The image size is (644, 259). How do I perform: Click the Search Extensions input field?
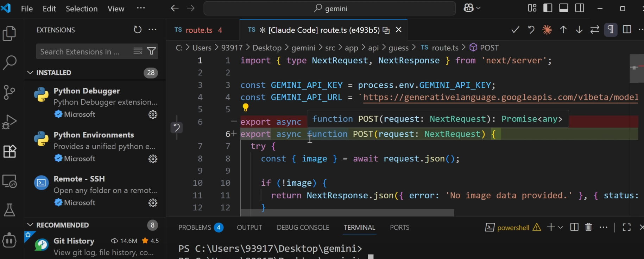84,52
